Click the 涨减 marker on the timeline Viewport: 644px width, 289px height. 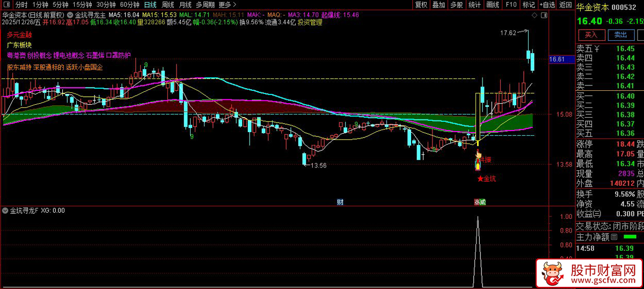479,203
